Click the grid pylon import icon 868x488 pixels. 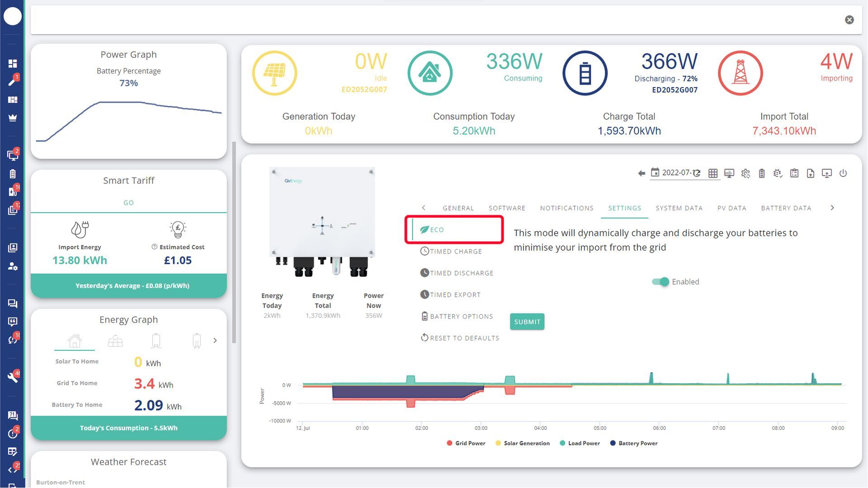coord(741,73)
